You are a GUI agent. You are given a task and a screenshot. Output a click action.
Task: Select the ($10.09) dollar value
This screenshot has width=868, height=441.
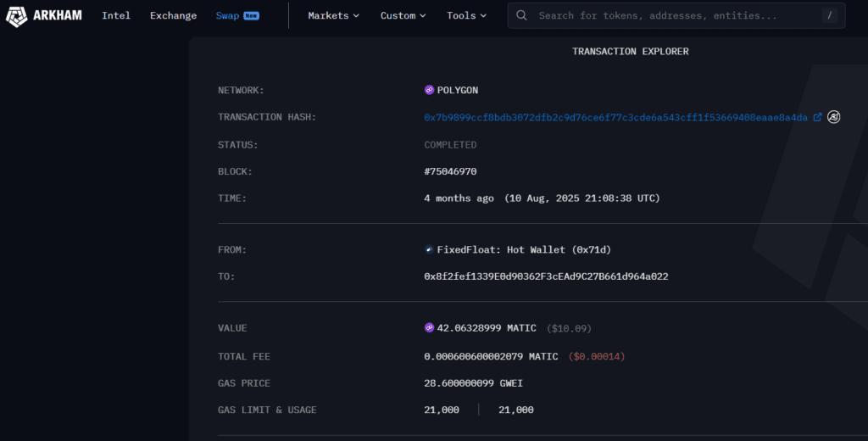569,328
